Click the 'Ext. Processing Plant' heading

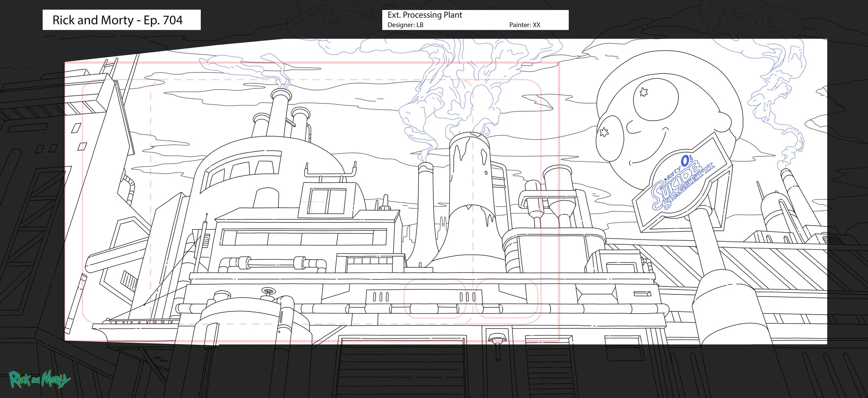tap(425, 15)
